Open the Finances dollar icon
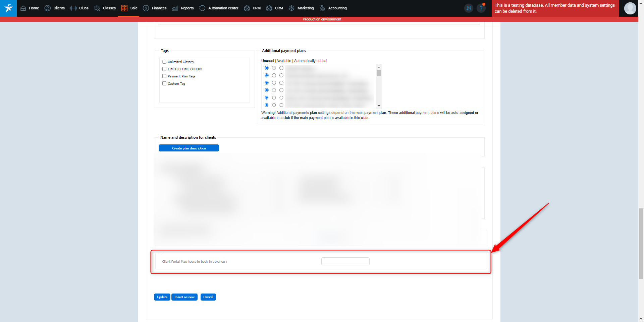The height and width of the screenshot is (322, 644). 146,8
